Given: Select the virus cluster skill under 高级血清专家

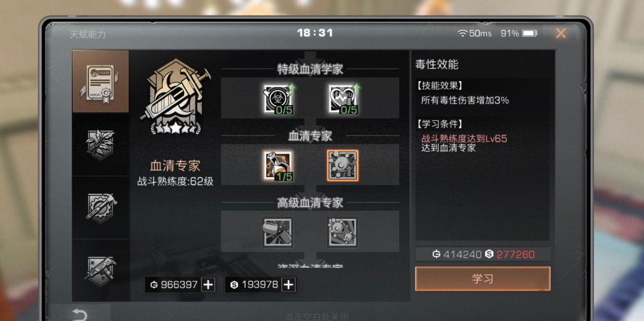Looking at the screenshot, I should click(x=343, y=232).
